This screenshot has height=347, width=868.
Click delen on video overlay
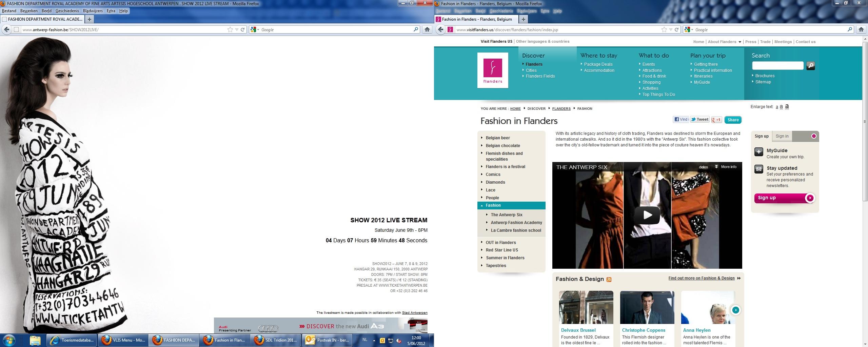point(703,167)
